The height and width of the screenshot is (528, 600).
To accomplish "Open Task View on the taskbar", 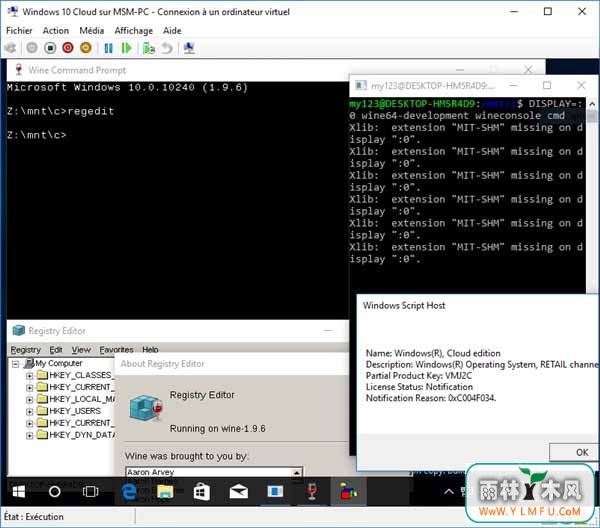I will point(91,492).
